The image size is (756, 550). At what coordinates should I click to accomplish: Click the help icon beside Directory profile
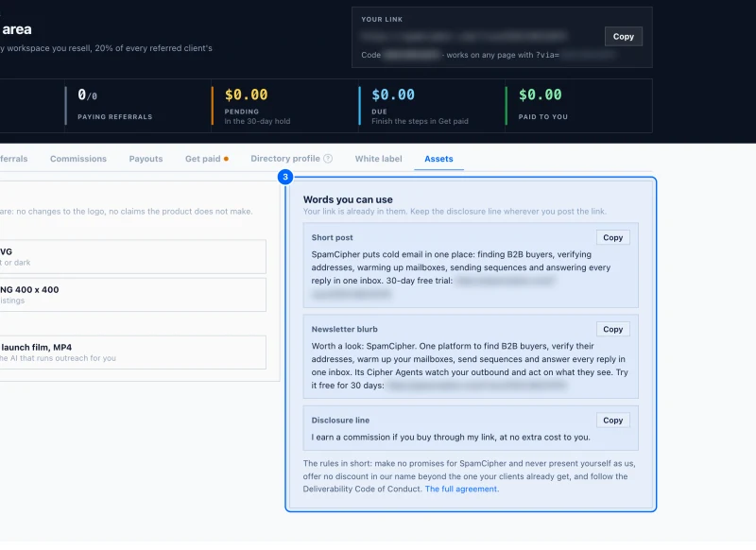click(328, 159)
